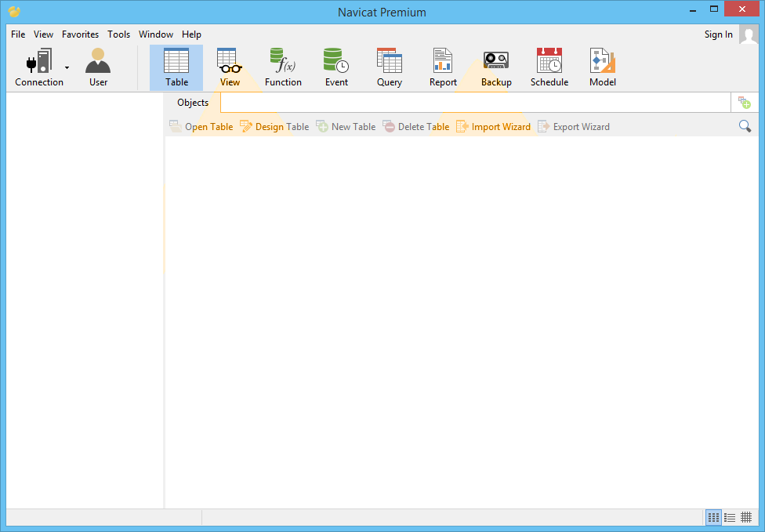
Task: Switch to list view mode
Action: pos(730,517)
